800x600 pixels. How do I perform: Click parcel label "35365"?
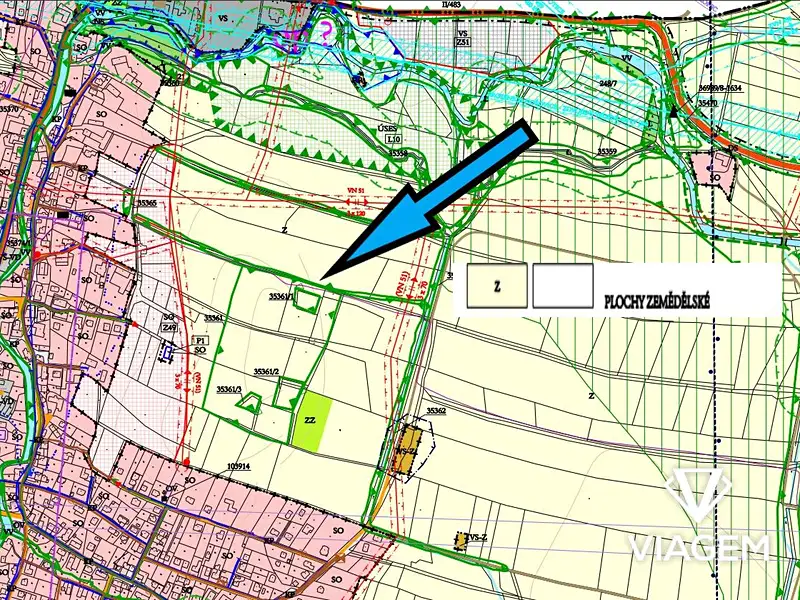tap(147, 203)
